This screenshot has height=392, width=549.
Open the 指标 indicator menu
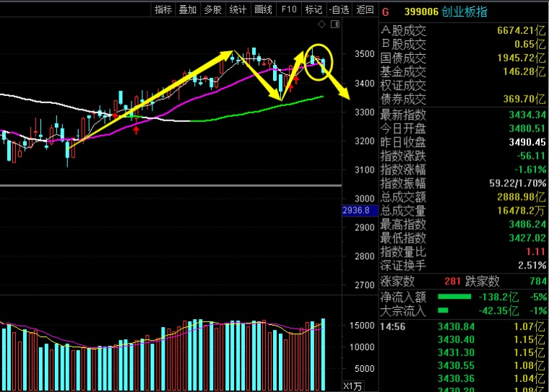(163, 9)
